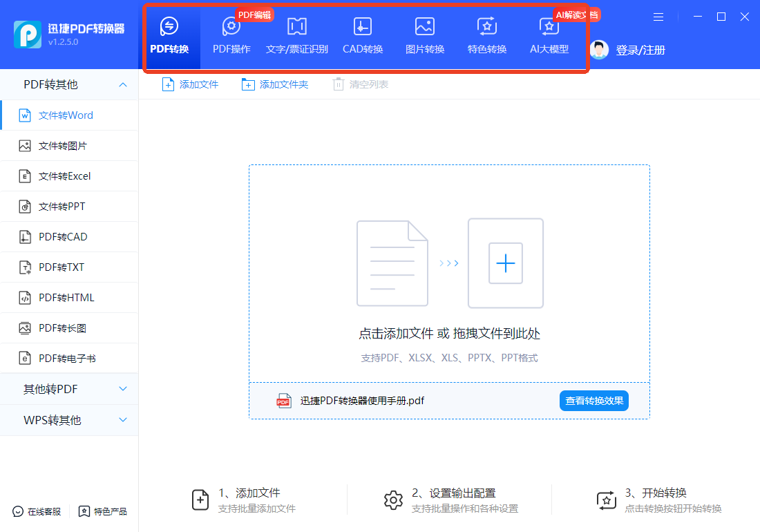The width and height of the screenshot is (760, 532).
Task: Select 文件转Word in sidebar
Action: click(69, 115)
